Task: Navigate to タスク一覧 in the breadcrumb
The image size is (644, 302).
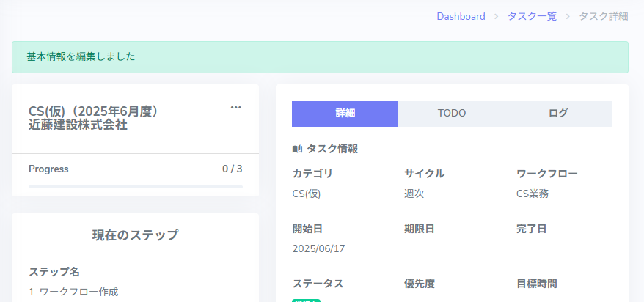Action: coord(532,16)
